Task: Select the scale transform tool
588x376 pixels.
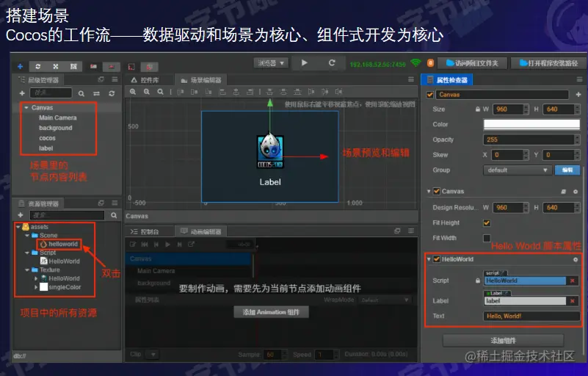Action: 56,66
